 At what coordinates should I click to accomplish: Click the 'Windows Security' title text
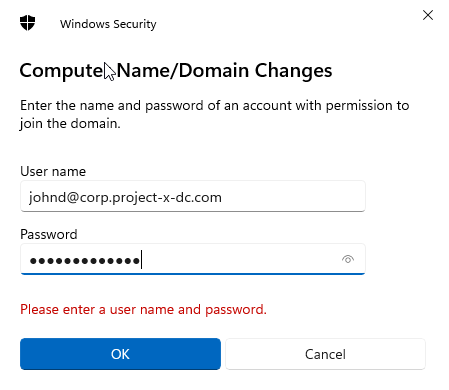108,24
